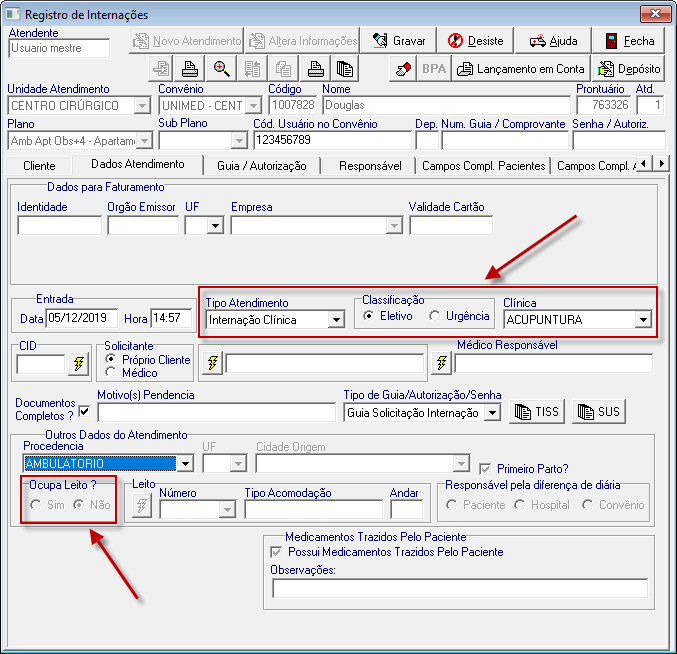Click the tab strip right scroll arrow
677x654 pixels.
[x=661, y=164]
